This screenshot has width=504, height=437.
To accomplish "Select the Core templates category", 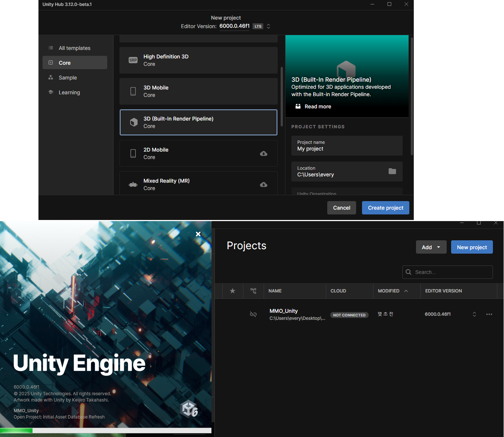I will (75, 62).
